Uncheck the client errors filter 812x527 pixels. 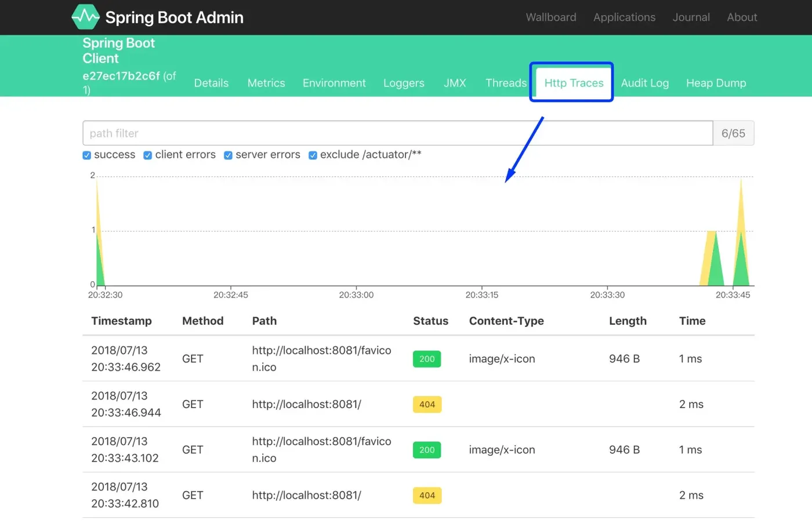click(148, 155)
